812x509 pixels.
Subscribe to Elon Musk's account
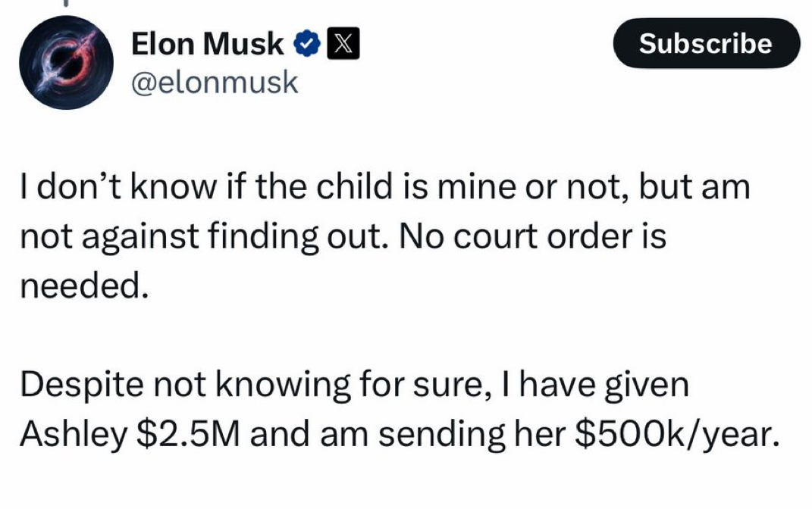click(707, 43)
